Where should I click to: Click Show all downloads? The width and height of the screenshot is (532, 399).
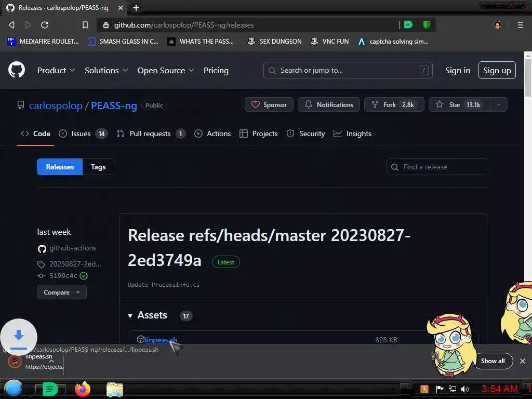[493, 361]
